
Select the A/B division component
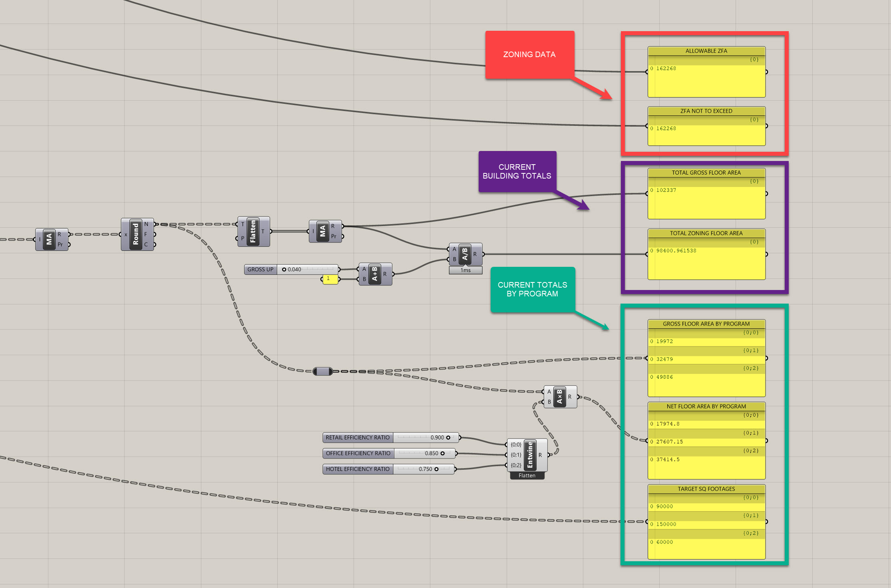click(x=465, y=254)
